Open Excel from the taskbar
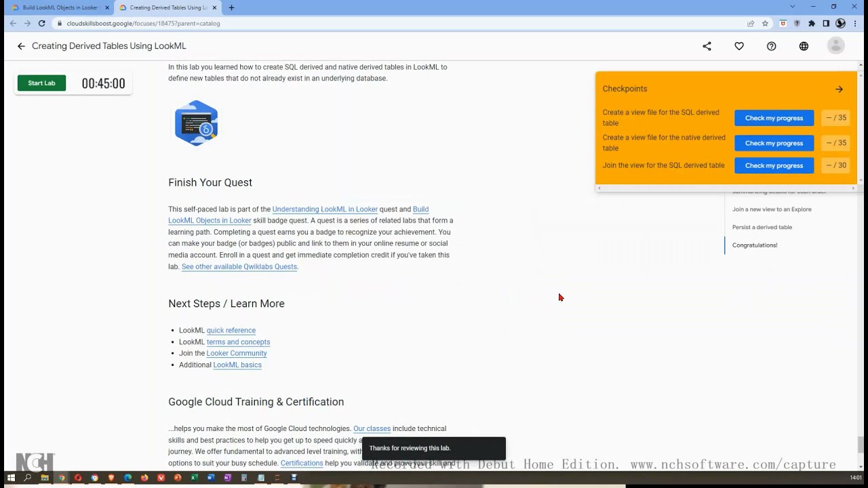 [x=194, y=478]
